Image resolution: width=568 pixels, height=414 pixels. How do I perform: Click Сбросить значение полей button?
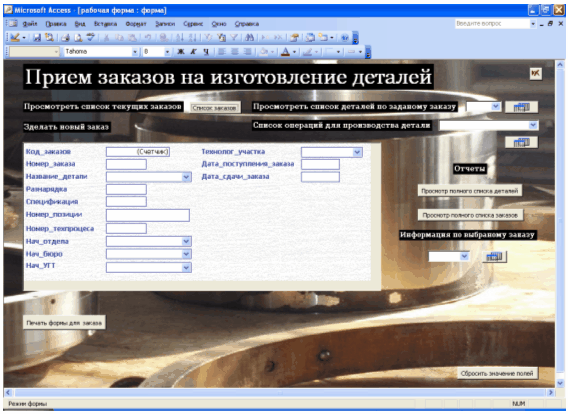click(497, 373)
